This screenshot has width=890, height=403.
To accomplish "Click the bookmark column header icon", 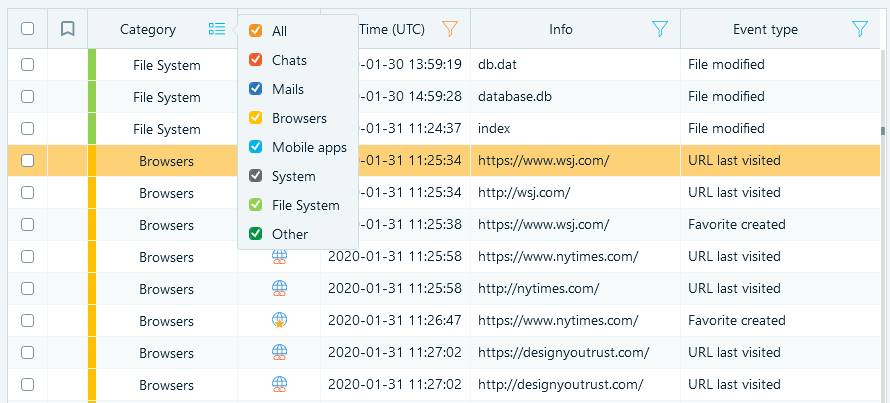I will point(68,28).
